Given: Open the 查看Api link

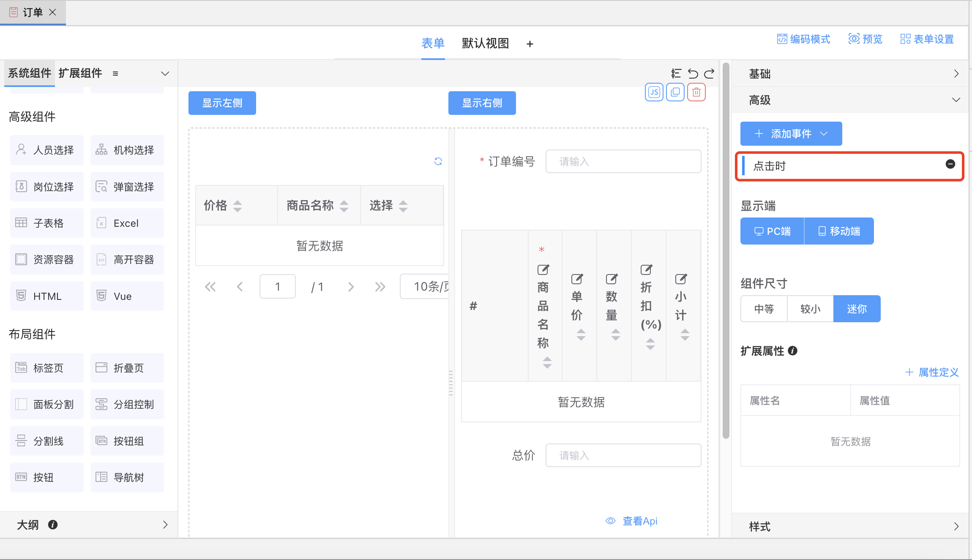Looking at the screenshot, I should 639,521.
